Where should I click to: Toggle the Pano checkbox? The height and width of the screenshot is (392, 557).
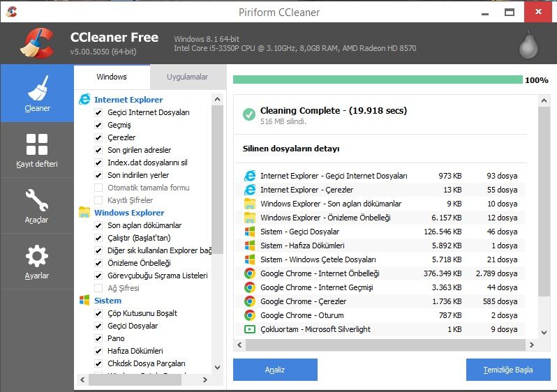point(98,338)
